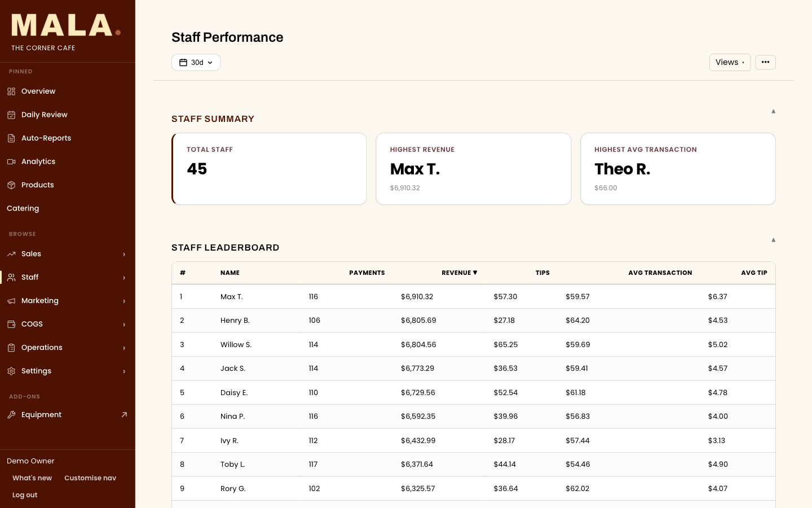Click Nina P. name in leaderboard
Screen dimensions: 812x508
233,417
